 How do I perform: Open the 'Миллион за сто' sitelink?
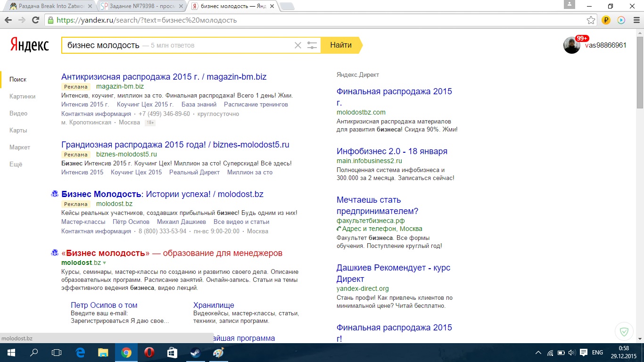(250, 173)
